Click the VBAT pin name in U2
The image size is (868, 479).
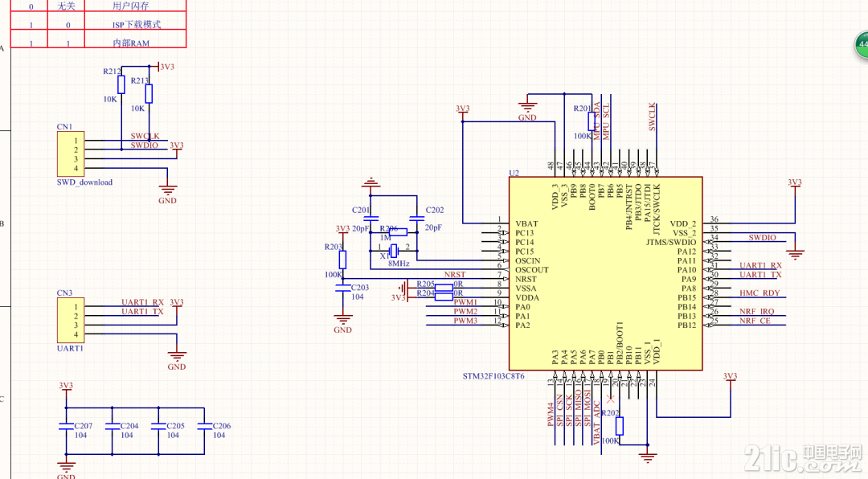tap(526, 223)
